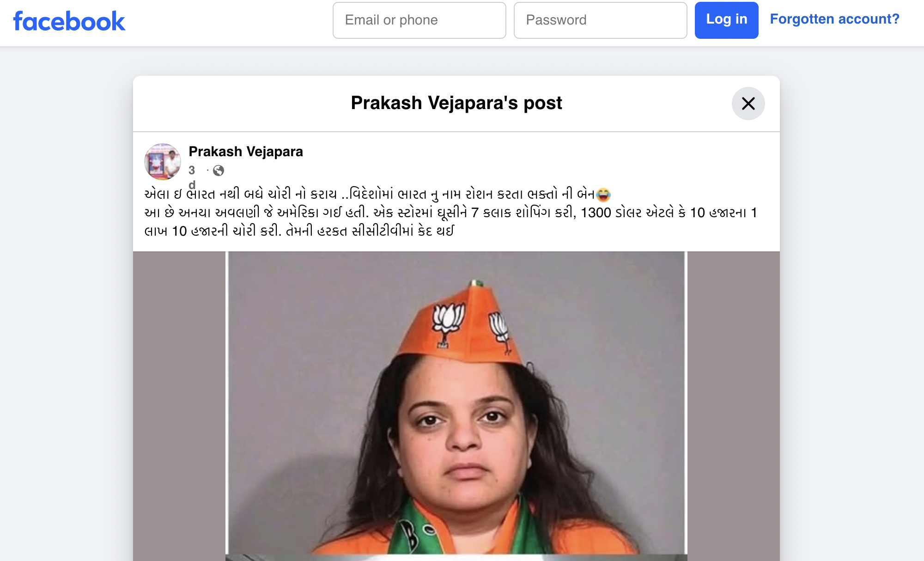The image size is (924, 561).
Task: Click the 3 d post timestamp
Action: [x=192, y=177]
